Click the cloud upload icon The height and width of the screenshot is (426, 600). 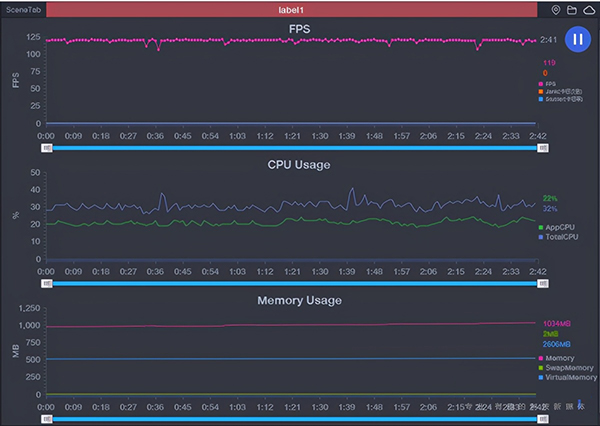click(588, 10)
